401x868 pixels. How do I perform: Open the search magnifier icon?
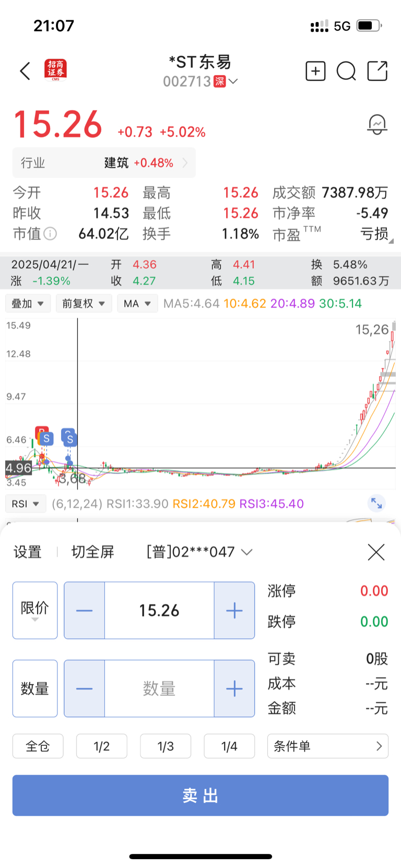tap(346, 71)
